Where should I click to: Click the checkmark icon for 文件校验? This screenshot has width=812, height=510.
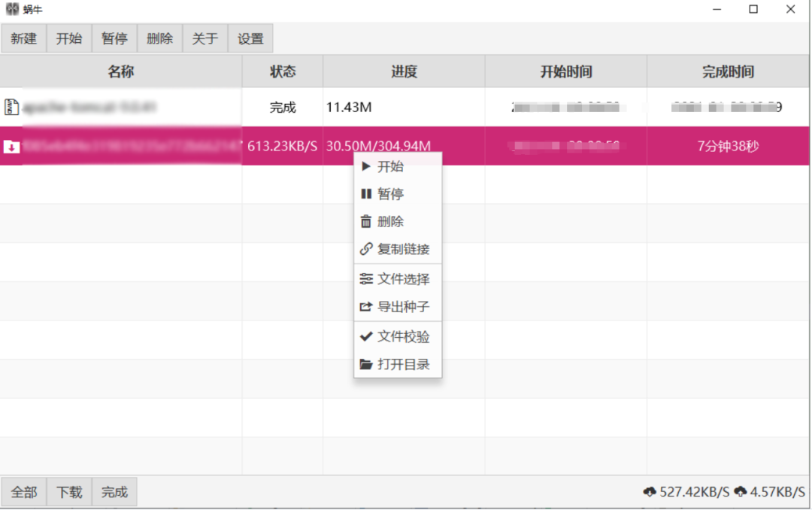click(x=366, y=336)
